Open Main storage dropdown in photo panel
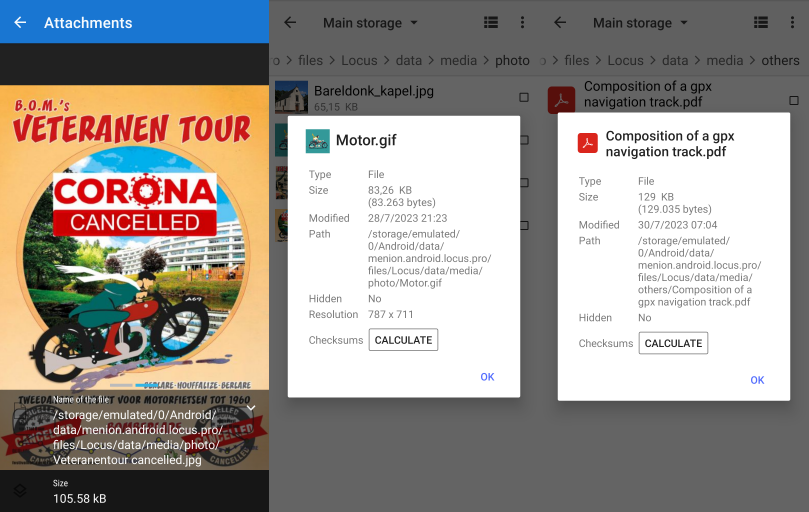Screen dimensions: 809x512 click(370, 23)
